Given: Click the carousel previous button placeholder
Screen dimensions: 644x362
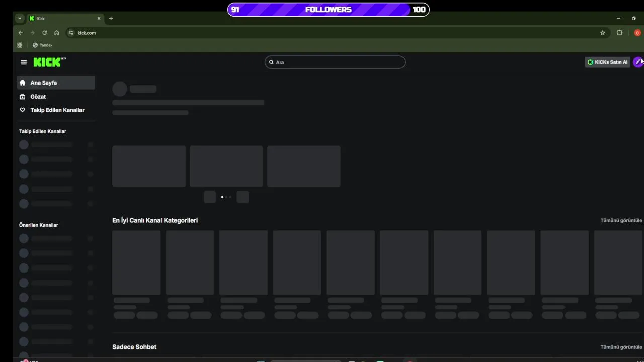Looking at the screenshot, I should [x=210, y=197].
